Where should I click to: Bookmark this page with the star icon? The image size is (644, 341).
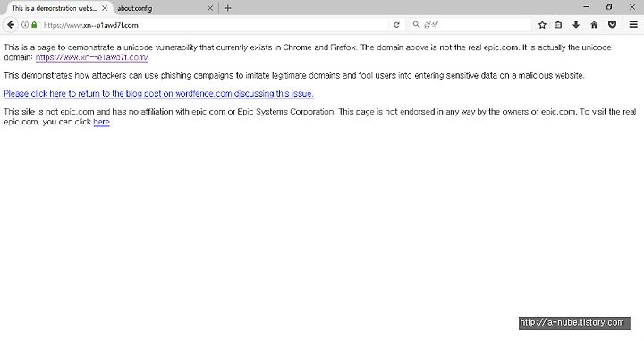click(x=542, y=25)
